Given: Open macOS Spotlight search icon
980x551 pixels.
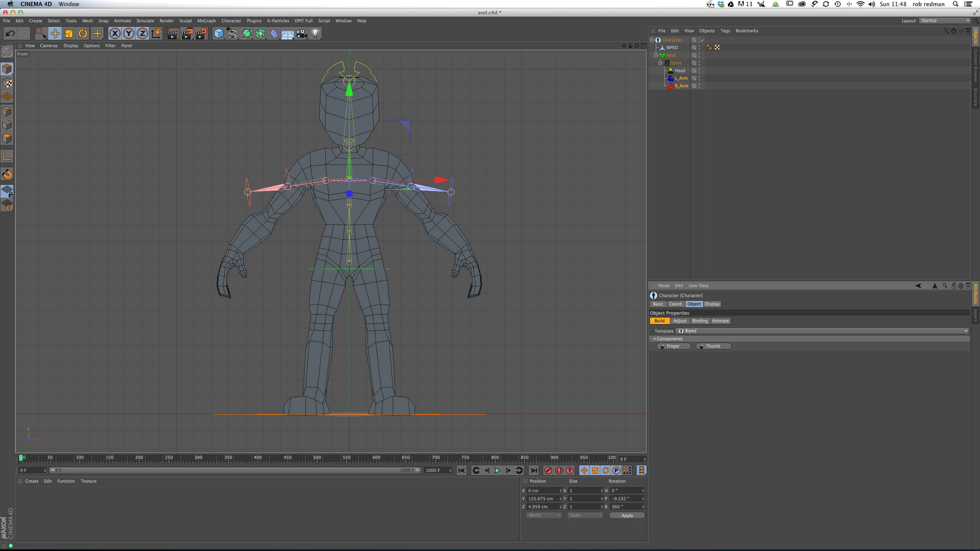Looking at the screenshot, I should (955, 4).
